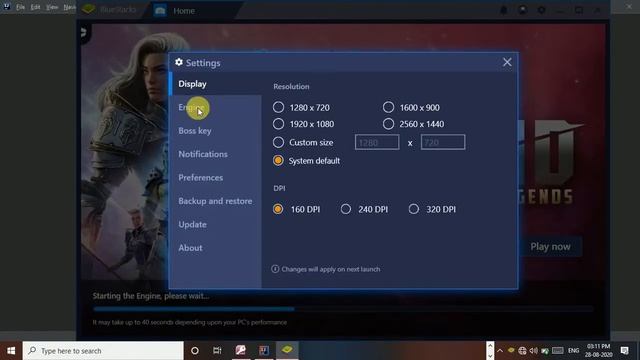Click the custom width input field
This screenshot has height=360, width=640.
pyautogui.click(x=377, y=142)
